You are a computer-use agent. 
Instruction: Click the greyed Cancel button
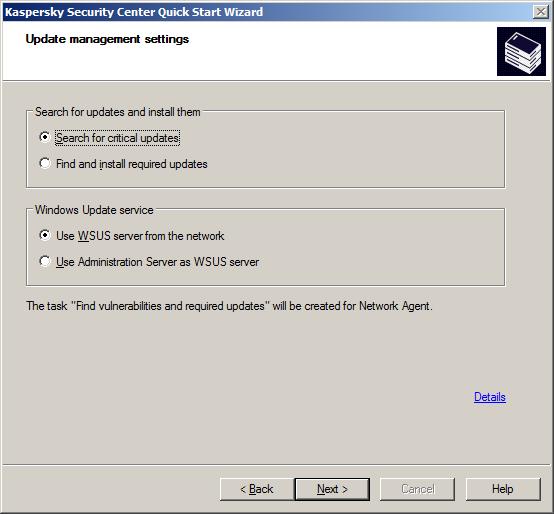[x=417, y=489]
